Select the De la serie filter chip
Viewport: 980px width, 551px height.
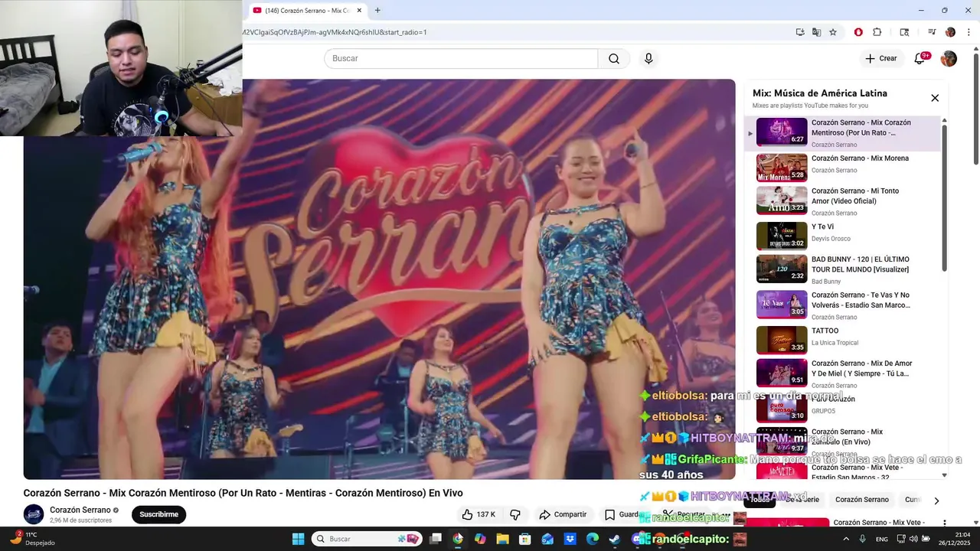point(802,500)
